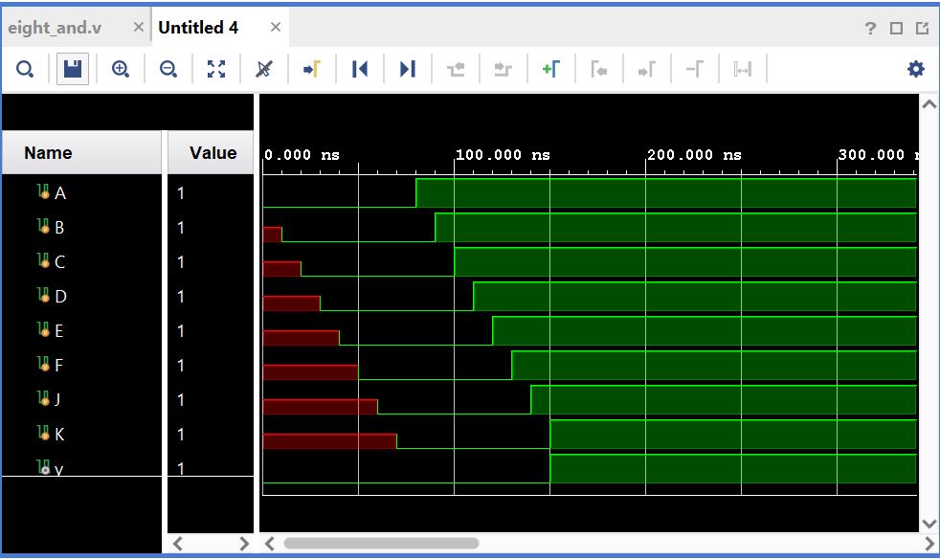940x560 pixels.
Task: Close the eight_and.v tab
Action: click(139, 27)
